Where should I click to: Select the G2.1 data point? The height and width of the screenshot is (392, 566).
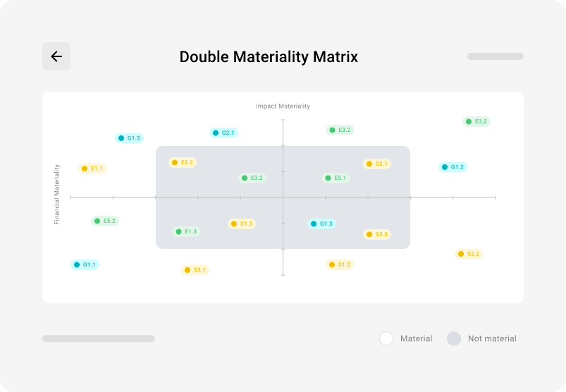pos(223,133)
